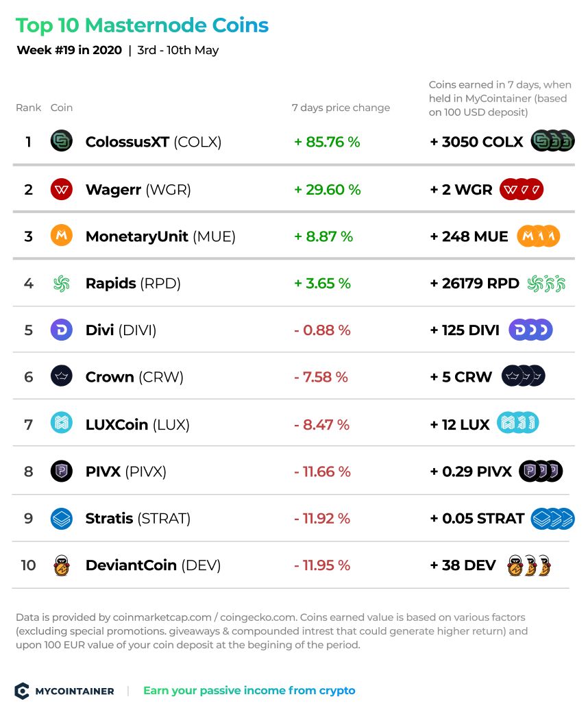Click the MYCOINTAINER brand name text
The image size is (588, 723).
[75, 691]
